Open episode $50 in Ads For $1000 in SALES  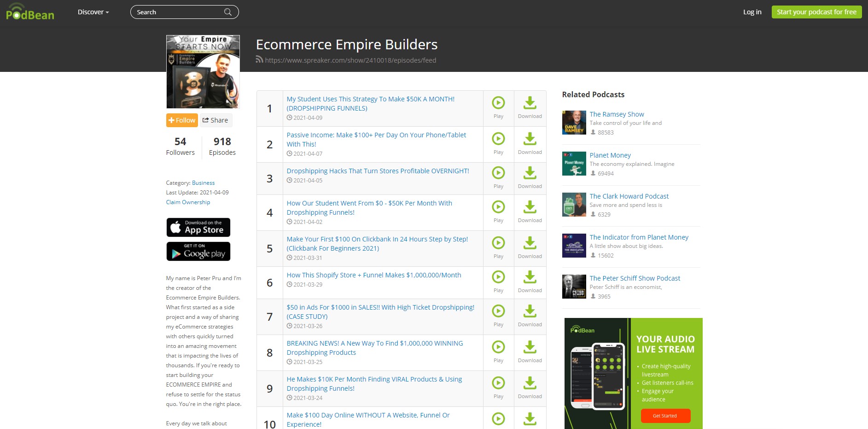point(380,312)
